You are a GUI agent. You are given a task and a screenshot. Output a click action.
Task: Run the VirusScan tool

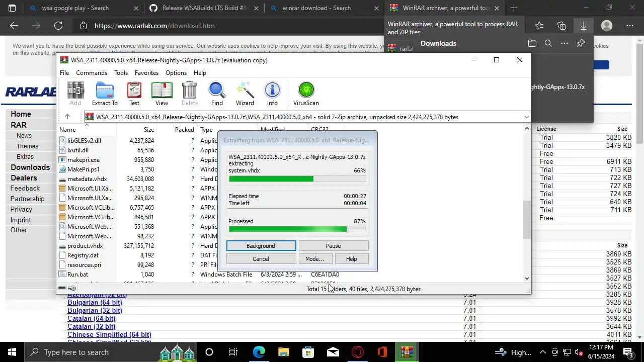click(306, 94)
